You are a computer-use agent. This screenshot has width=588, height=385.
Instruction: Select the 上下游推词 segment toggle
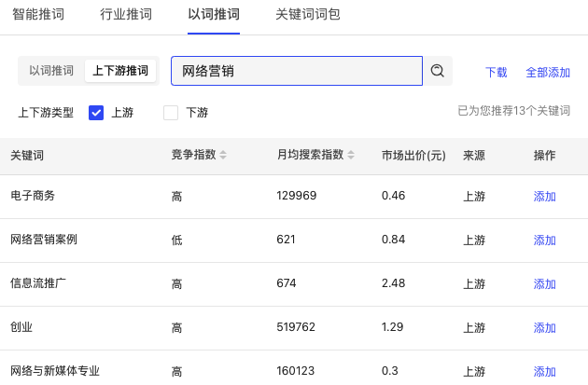point(120,71)
